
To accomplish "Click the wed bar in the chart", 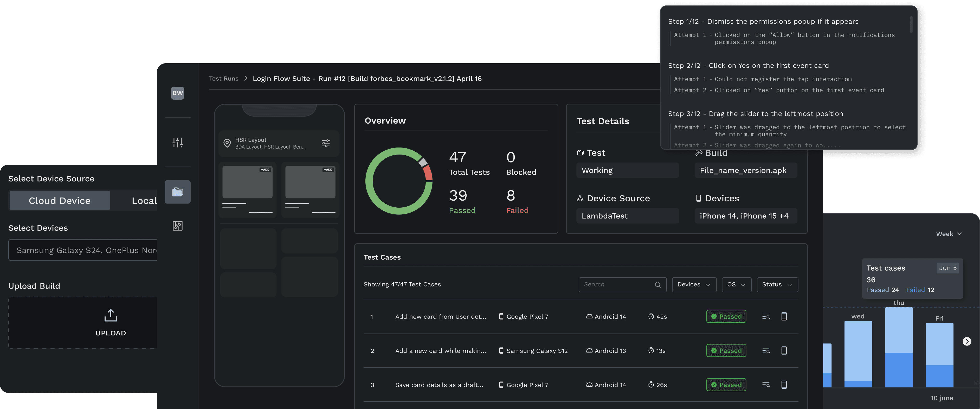I will point(858,354).
